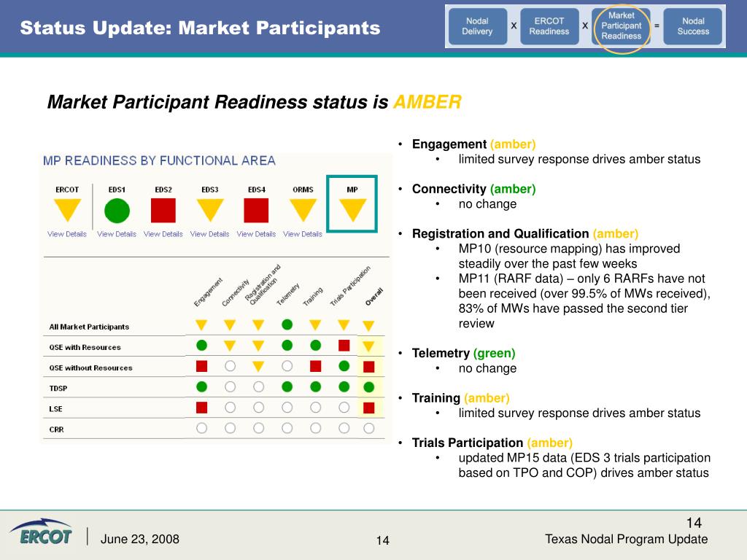This screenshot has height=560, width=747.
Task: Click the Telemetry (green) bullet heading
Action: point(463,353)
